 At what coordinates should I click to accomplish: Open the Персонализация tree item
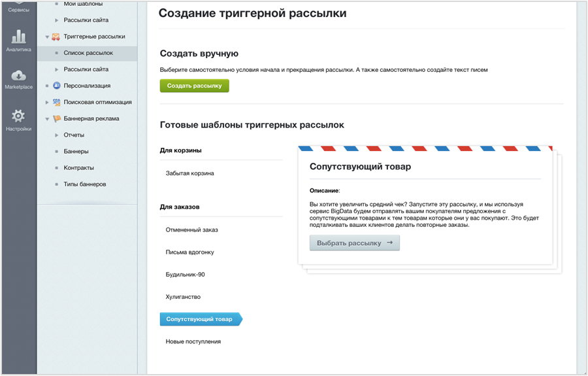coord(87,86)
